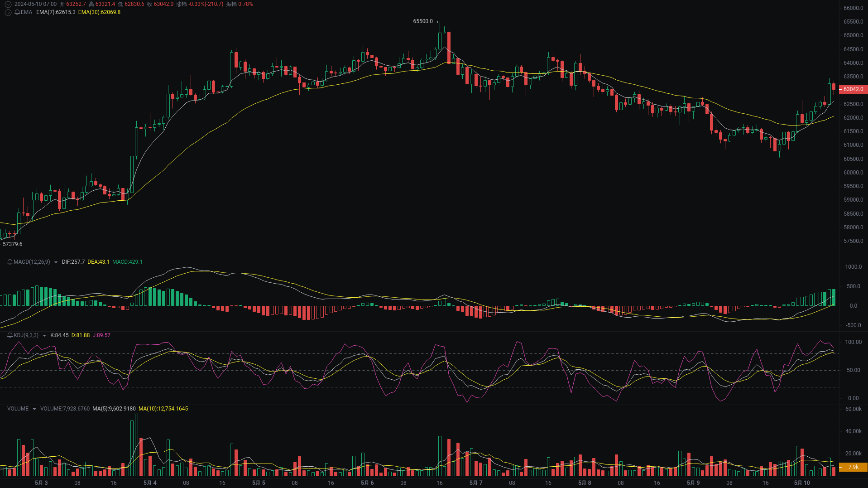Click the DIF:257.7 value text
The image size is (868, 488).
click(x=73, y=262)
